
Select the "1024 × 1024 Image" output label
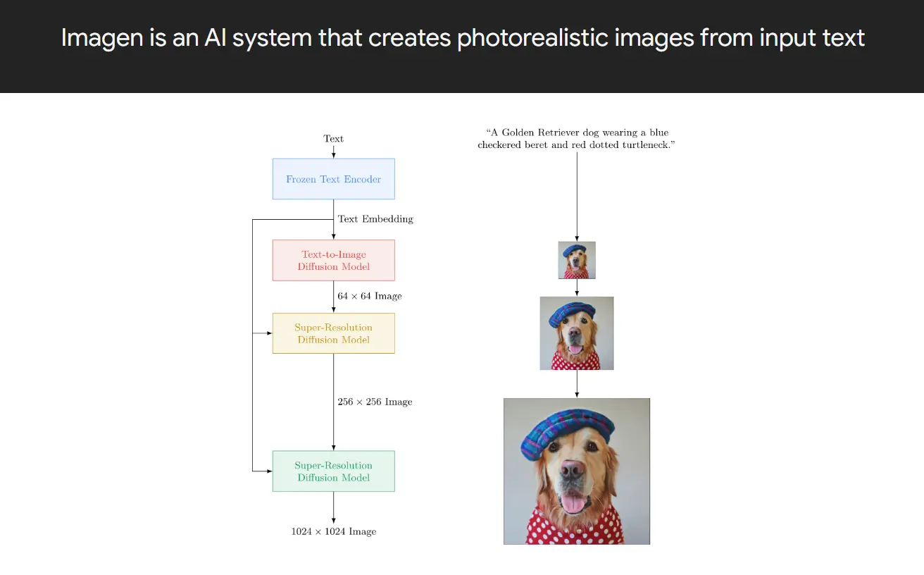point(333,531)
